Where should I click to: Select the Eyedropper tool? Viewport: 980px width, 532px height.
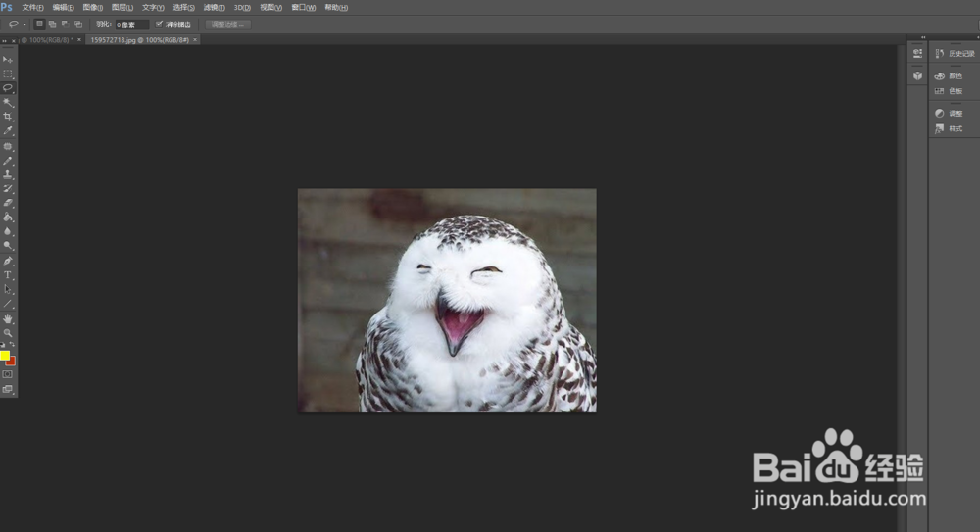point(8,131)
